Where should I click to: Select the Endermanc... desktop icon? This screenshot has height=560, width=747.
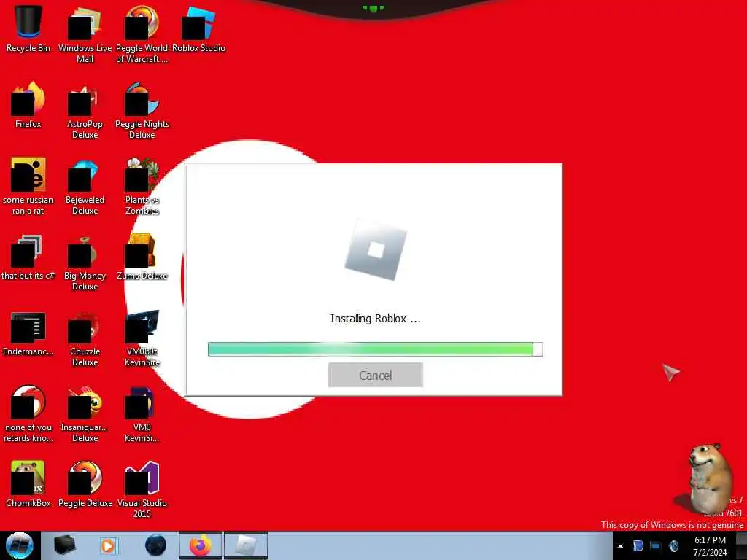coord(28,332)
